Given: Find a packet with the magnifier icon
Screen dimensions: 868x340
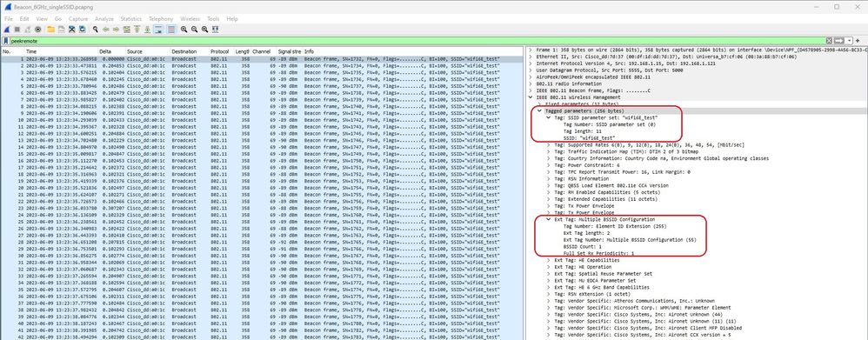Looking at the screenshot, I should click(96, 29).
